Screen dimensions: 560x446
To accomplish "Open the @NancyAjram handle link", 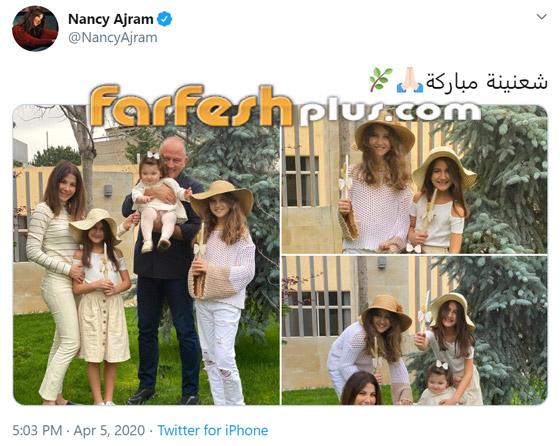I will (x=112, y=37).
